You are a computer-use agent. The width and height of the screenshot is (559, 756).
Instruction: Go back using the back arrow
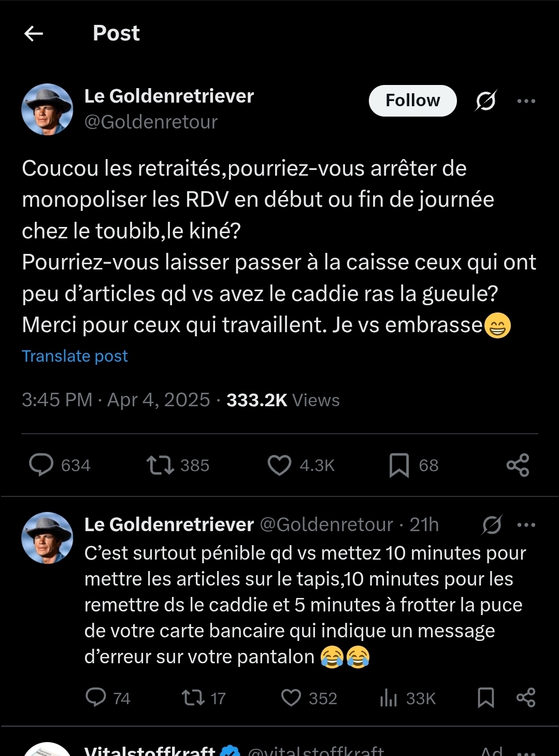(x=34, y=34)
